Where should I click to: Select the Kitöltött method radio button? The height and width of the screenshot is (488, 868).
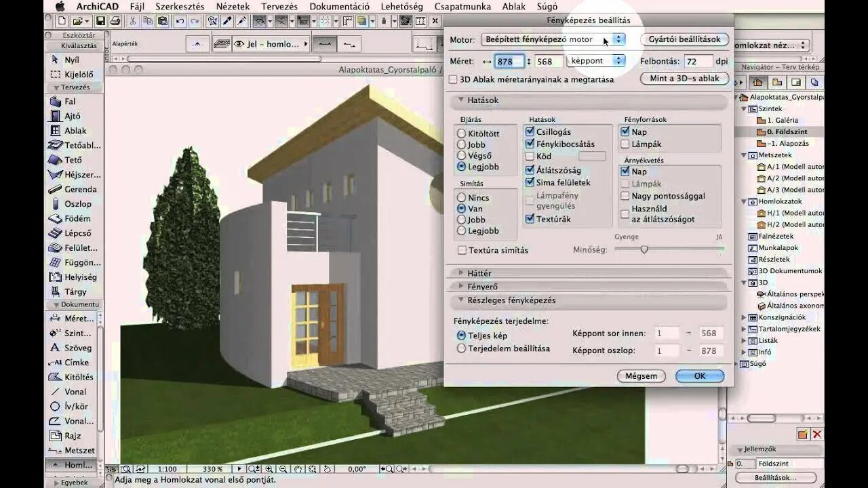click(x=462, y=134)
